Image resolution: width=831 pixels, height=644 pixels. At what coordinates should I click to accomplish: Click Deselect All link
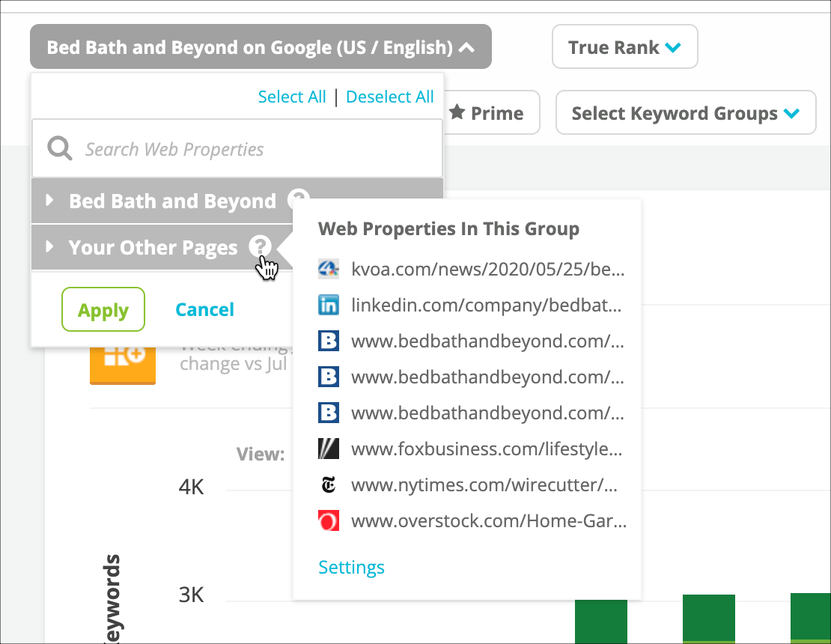(389, 97)
